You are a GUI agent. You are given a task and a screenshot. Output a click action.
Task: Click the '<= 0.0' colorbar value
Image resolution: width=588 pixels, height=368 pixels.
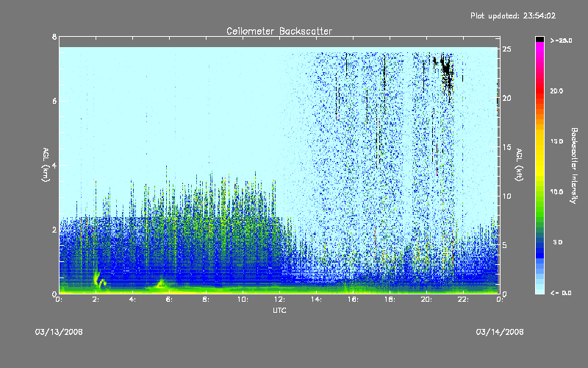coord(561,292)
